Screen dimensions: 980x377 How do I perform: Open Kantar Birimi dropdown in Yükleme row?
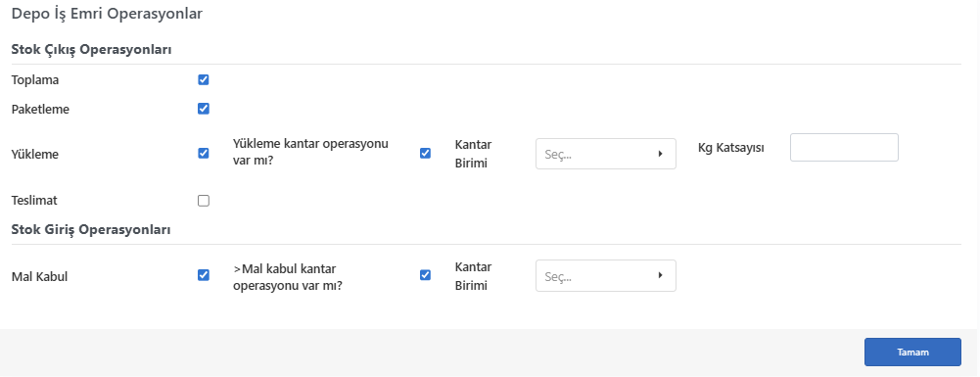coord(606,154)
